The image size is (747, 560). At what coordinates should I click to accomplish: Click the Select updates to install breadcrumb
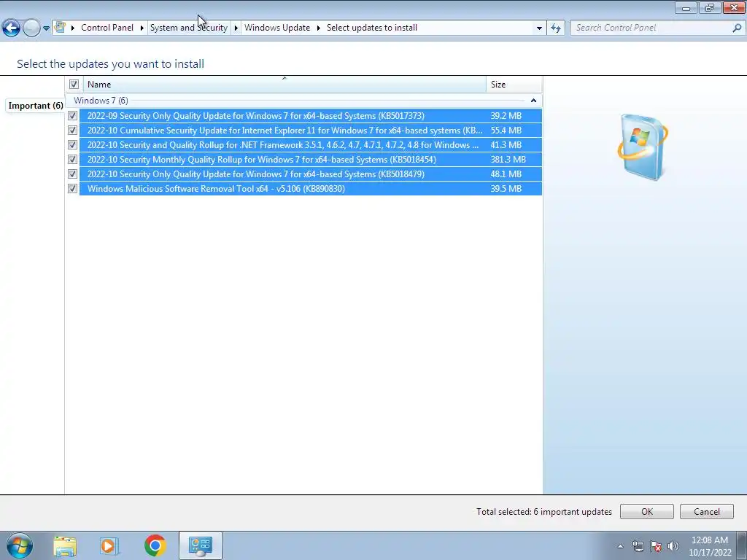[372, 28]
